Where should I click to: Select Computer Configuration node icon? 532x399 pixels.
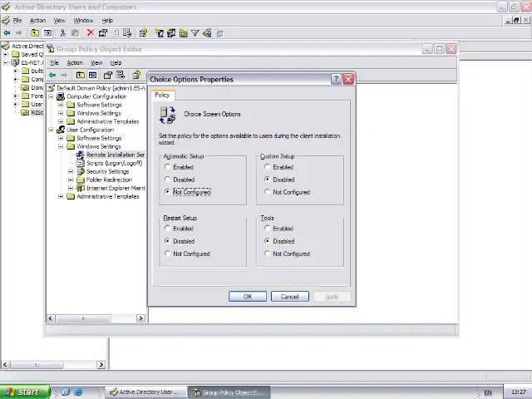click(x=61, y=96)
